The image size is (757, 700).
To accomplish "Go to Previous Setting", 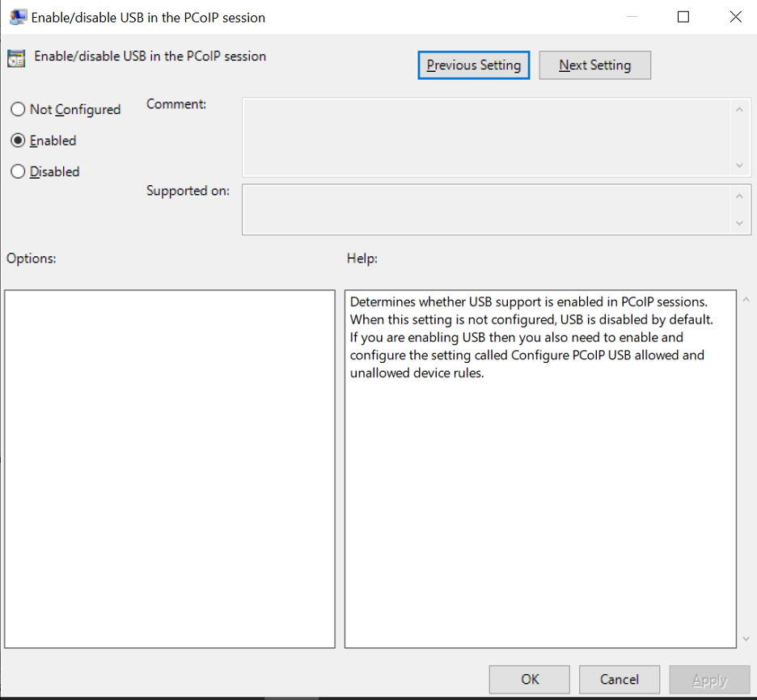I will point(474,65).
